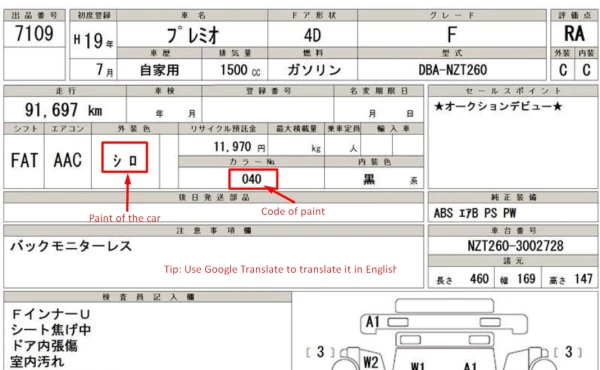
Task: Select the 登録番号 header
Action: (269, 91)
